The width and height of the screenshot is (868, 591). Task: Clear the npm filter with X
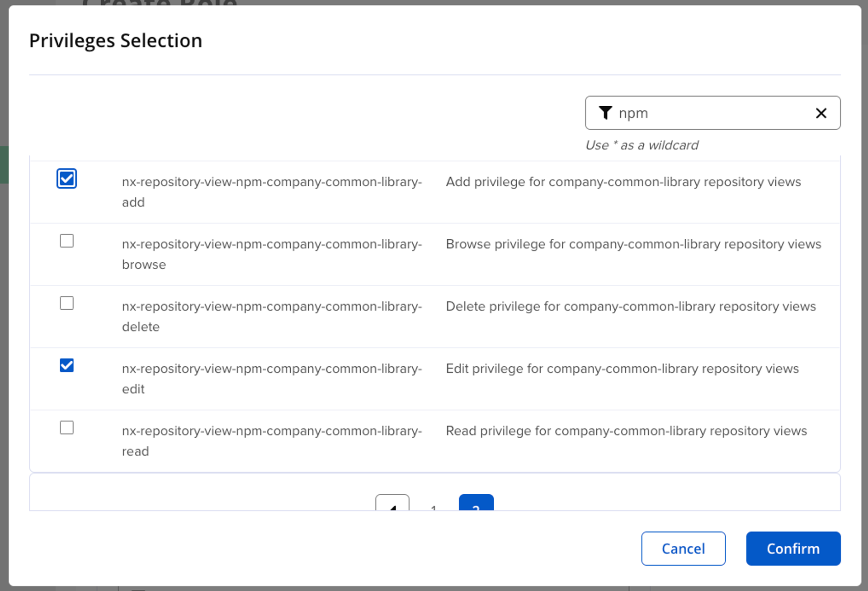(x=821, y=113)
